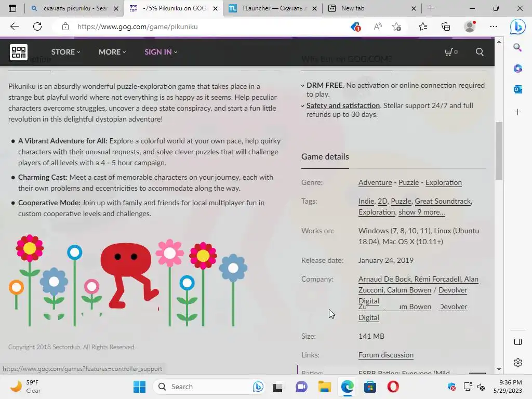The height and width of the screenshot is (399, 532).
Task: Open the tab actions menu icon
Action: coord(12,8)
